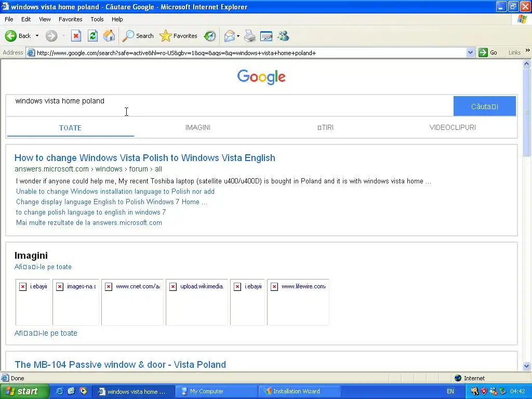Open images-na broken image thumbnail
This screenshot has width=532, height=399.
(76, 302)
